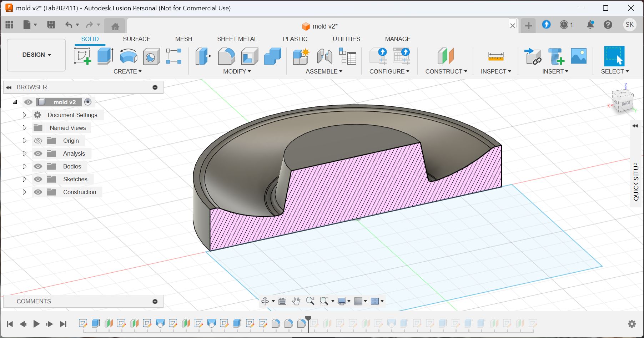The width and height of the screenshot is (644, 338).
Task: Open the parameters table icon
Action: coord(348,56)
